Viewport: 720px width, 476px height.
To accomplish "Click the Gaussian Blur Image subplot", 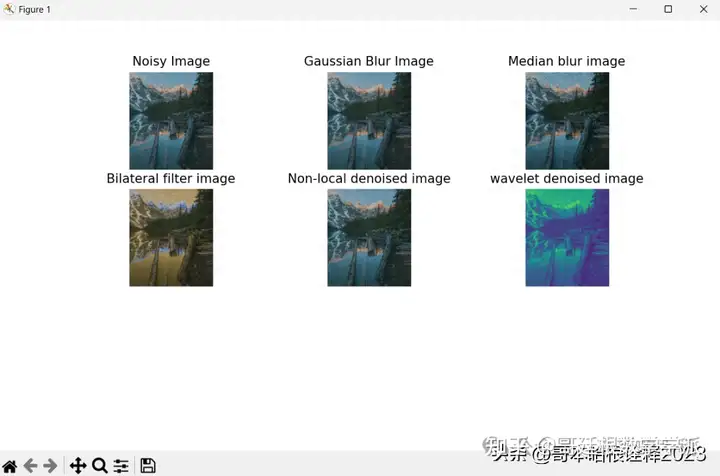I will click(x=369, y=121).
